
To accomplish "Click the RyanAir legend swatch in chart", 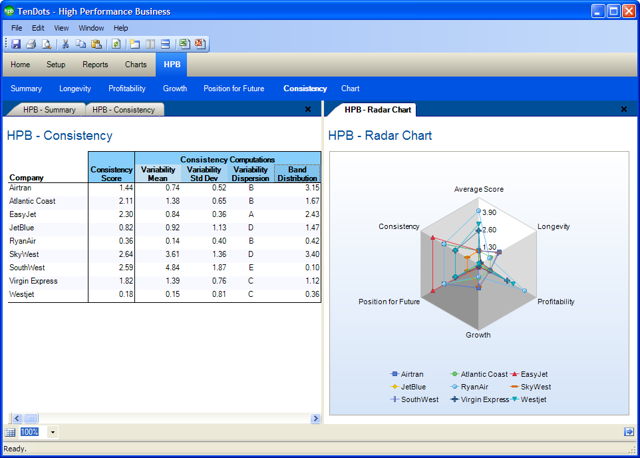I will pyautogui.click(x=454, y=387).
